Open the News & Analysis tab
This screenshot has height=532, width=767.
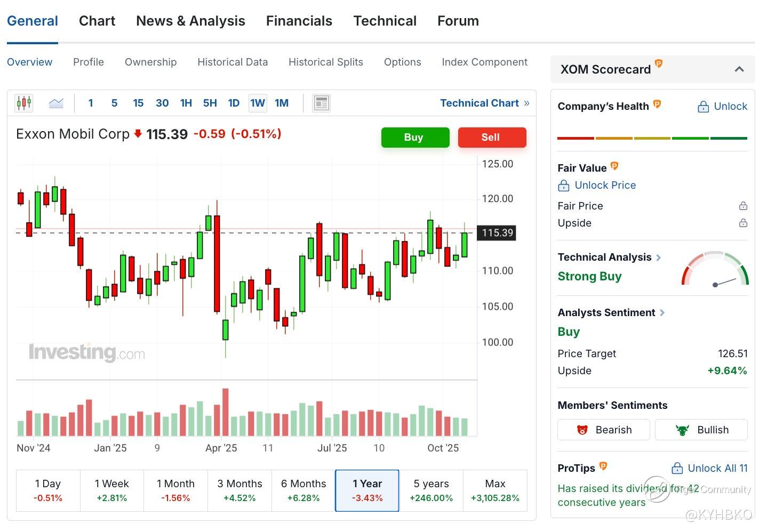(x=190, y=21)
